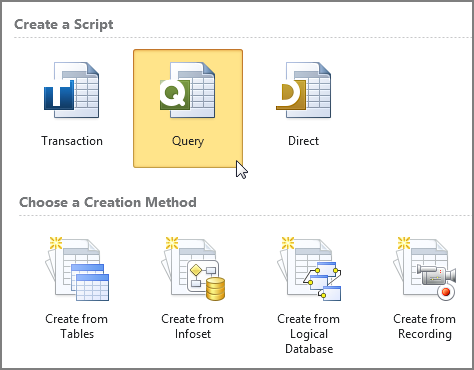Screen dimensions: 474x370
Task: Click the "Create from Infoset" caption
Action: pyautogui.click(x=193, y=326)
